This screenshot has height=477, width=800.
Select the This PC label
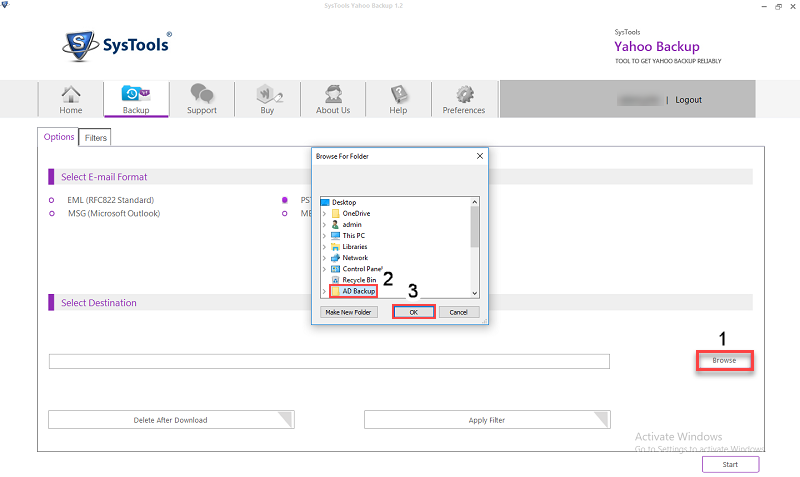tap(354, 236)
